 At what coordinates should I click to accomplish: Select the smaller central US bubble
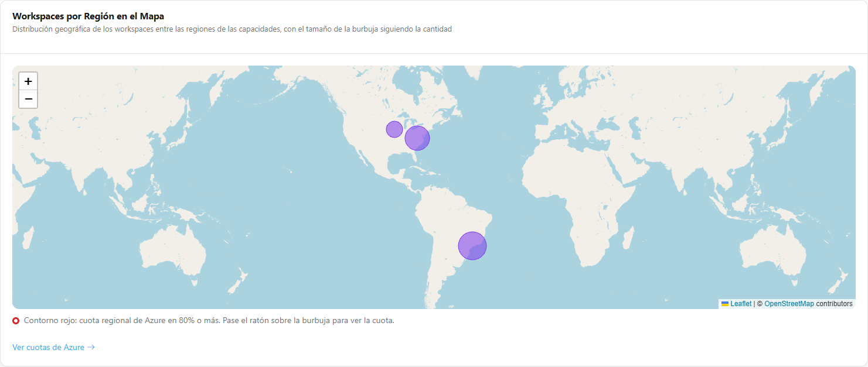point(394,129)
